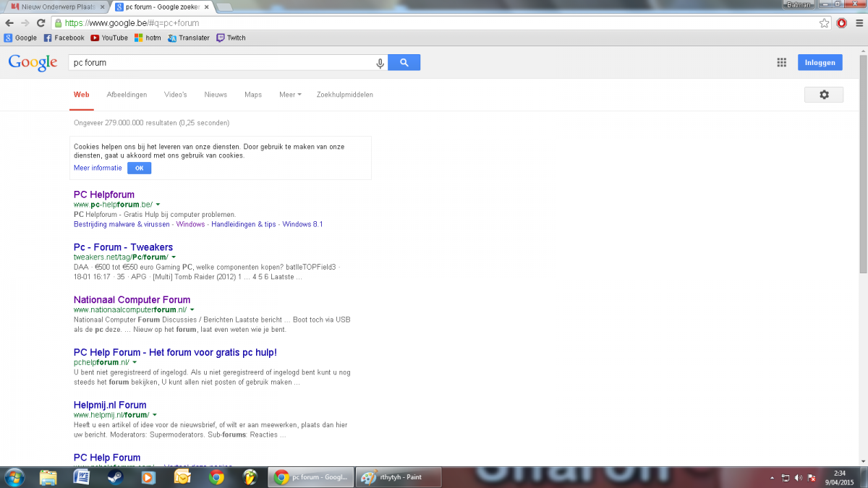Open the Windows 8.1 sitelink
The image size is (868, 488).
click(x=302, y=224)
